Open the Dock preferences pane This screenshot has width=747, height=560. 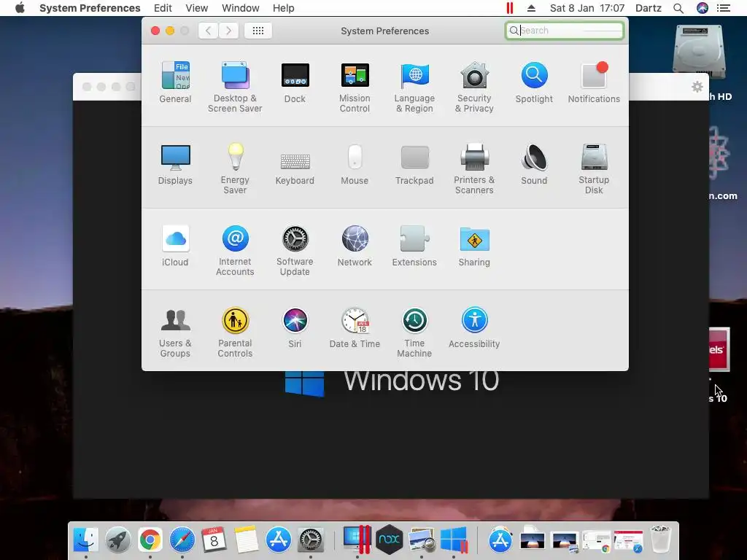click(x=295, y=82)
